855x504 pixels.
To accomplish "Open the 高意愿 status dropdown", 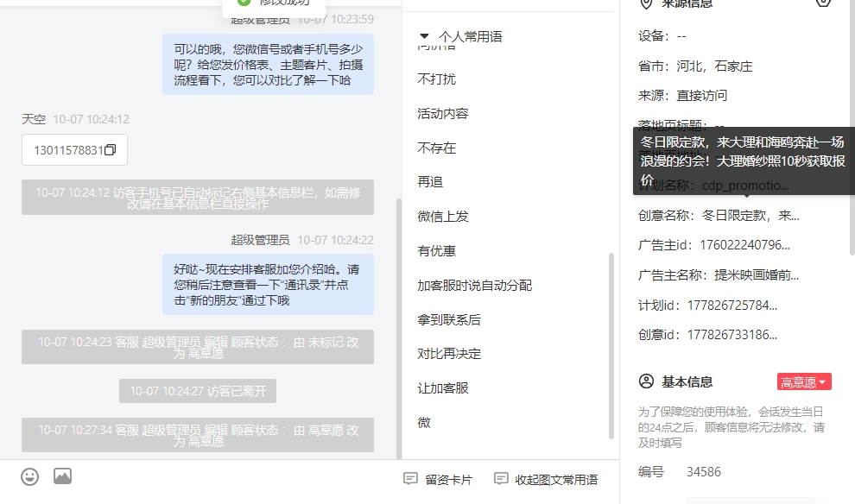I will point(804,382).
